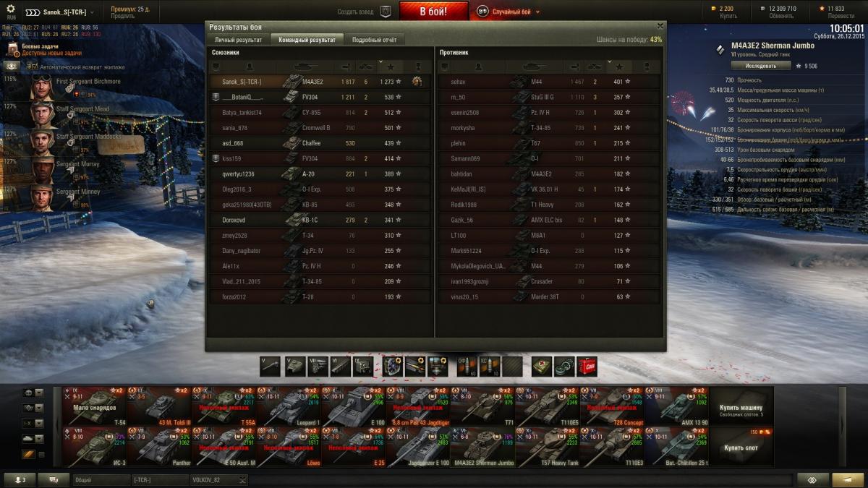Select the T-54 tank in carousel
This screenshot has width=868, height=488.
(94, 406)
